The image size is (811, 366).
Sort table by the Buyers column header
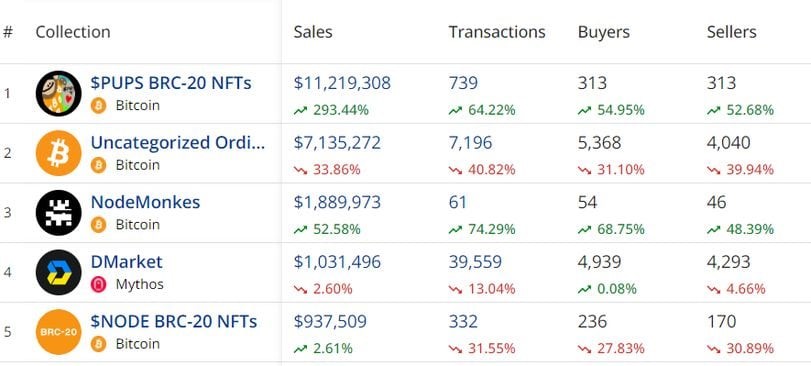point(604,33)
